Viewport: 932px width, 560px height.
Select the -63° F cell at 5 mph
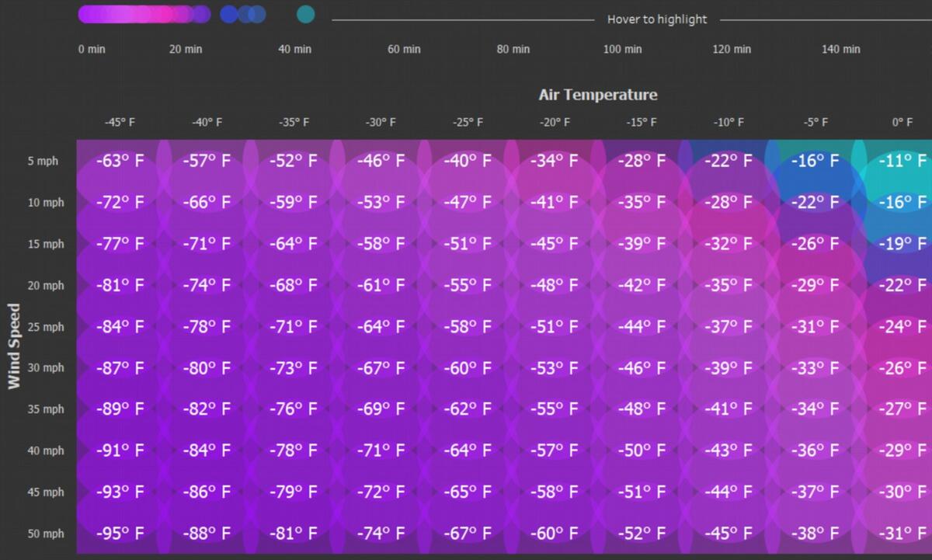click(x=120, y=162)
